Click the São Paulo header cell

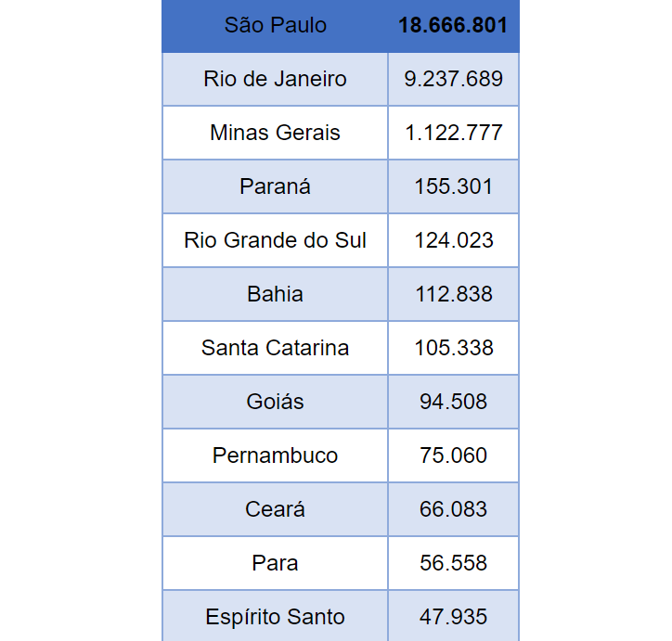tap(275, 25)
